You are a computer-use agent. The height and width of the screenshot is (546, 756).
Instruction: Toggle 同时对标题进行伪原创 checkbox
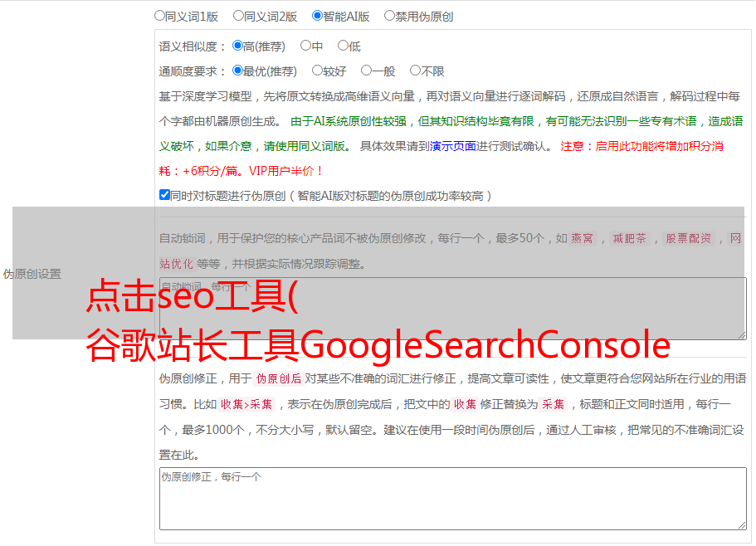pos(164,195)
